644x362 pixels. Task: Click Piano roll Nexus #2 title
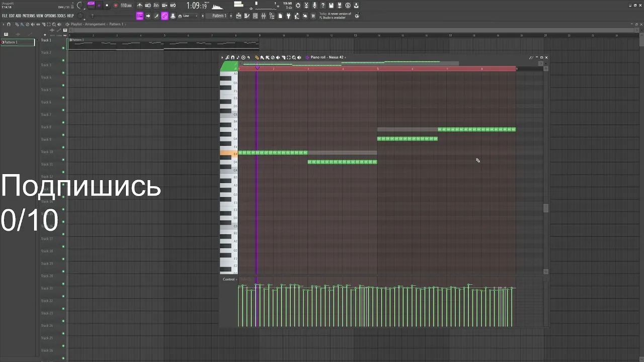[327, 57]
